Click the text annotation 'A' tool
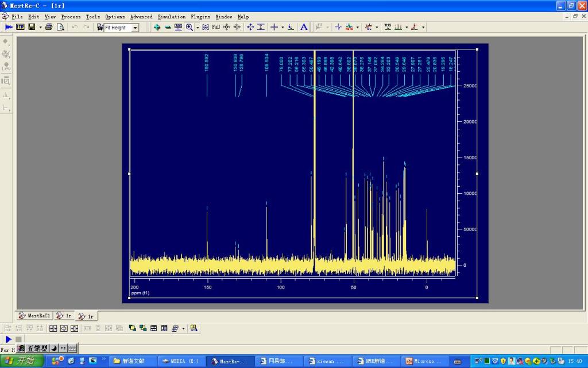Viewport: 588px width, 368px height. coord(304,27)
